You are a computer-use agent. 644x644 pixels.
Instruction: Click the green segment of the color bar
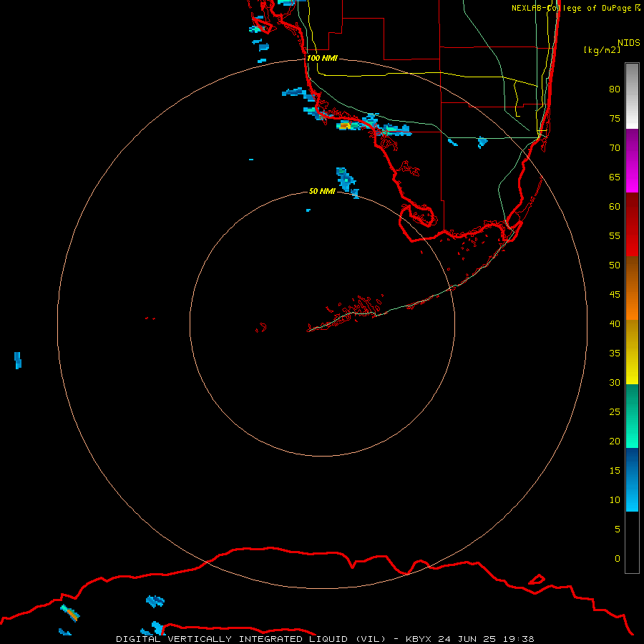pos(632,416)
